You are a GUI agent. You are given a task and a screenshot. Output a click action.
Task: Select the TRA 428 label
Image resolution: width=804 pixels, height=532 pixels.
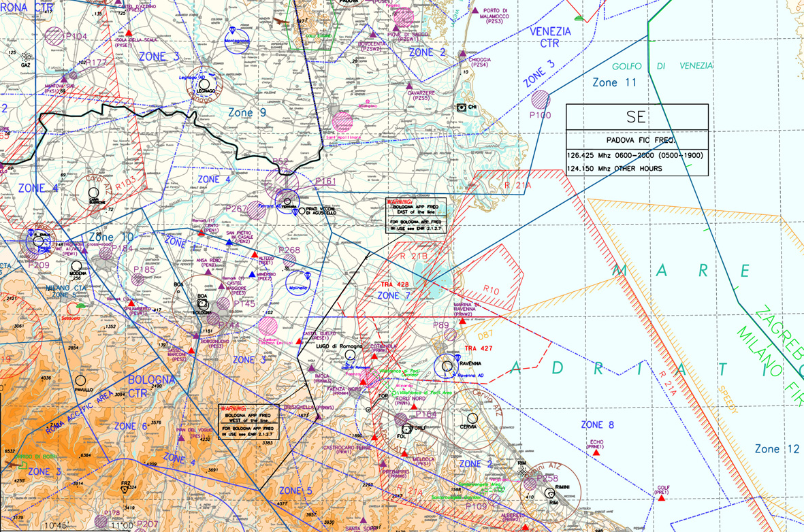pos(395,284)
